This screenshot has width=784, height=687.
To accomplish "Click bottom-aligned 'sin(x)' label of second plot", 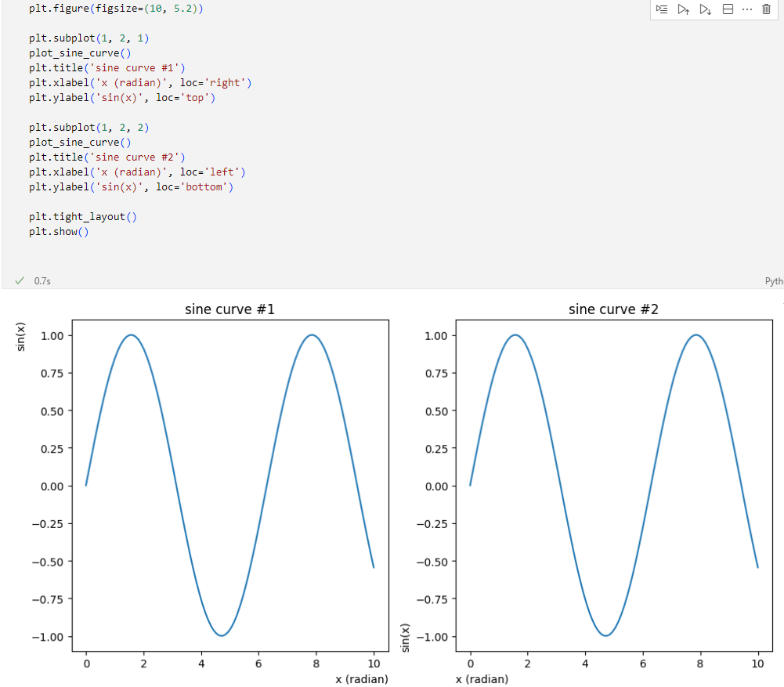I will [404, 638].
